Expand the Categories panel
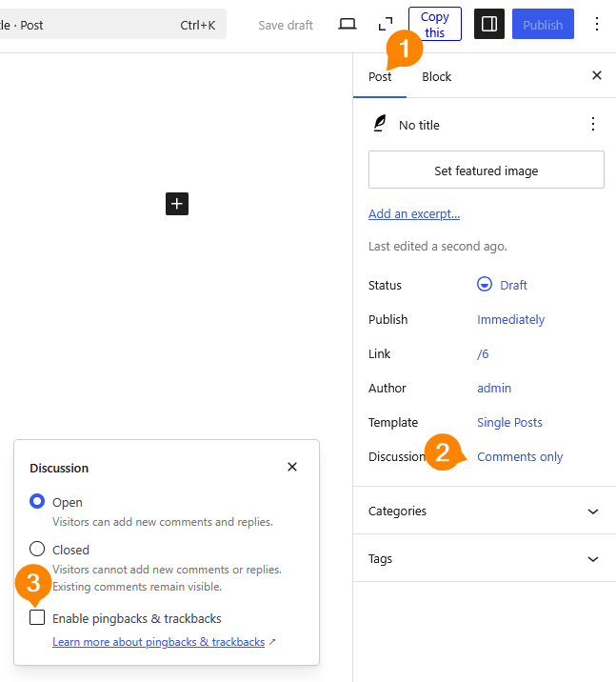Screen dimensions: 616x682 pyautogui.click(x=485, y=511)
